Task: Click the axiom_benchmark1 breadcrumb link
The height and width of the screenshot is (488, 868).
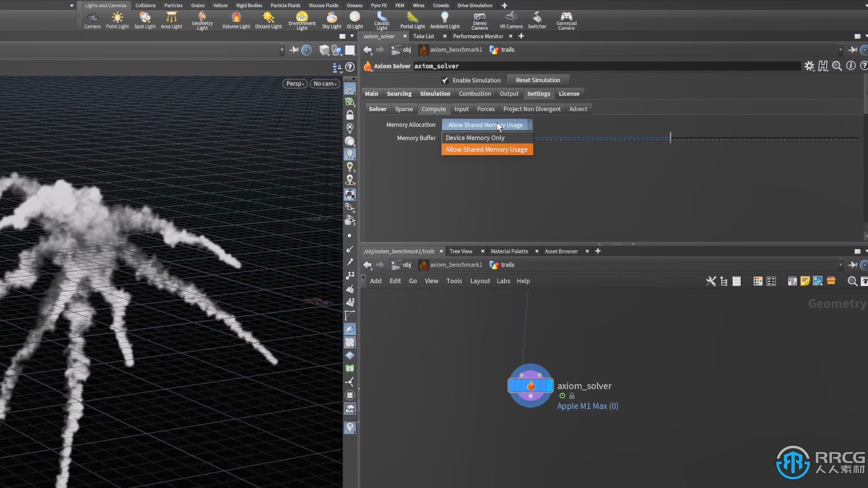Action: click(x=455, y=50)
